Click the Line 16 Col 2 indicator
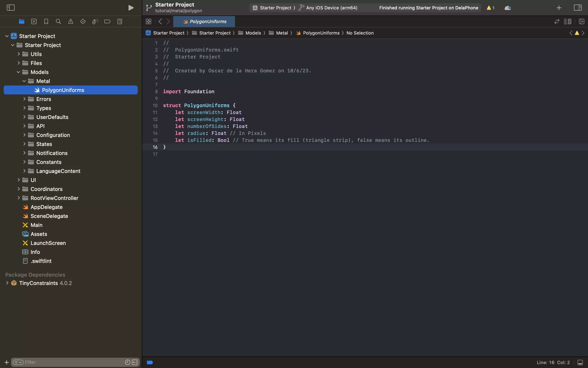The width and height of the screenshot is (588, 368). 553,362
